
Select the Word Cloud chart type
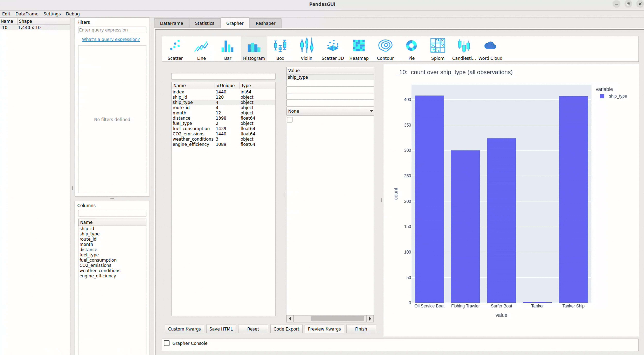[490, 49]
